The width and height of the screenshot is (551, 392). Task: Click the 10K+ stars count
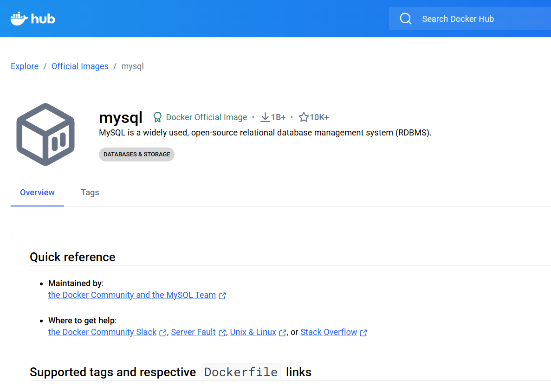(x=319, y=117)
